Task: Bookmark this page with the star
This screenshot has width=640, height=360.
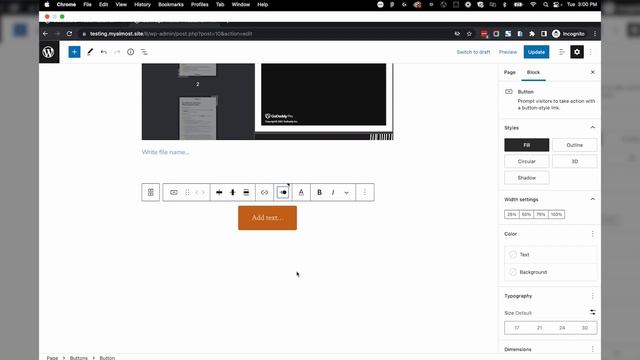Action: [x=469, y=34]
